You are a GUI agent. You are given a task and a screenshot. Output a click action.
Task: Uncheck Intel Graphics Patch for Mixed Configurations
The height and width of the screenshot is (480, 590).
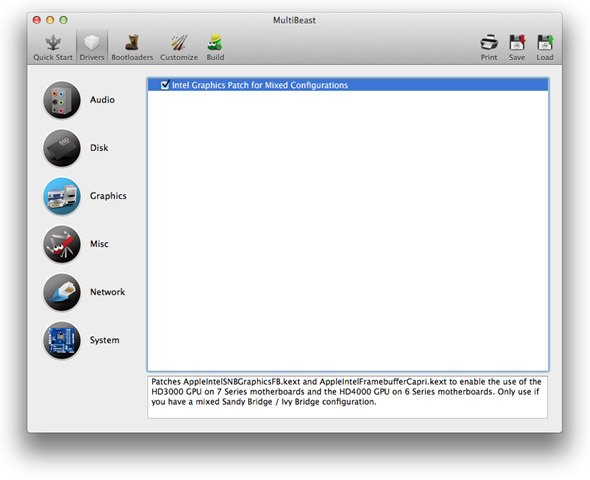pyautogui.click(x=165, y=85)
